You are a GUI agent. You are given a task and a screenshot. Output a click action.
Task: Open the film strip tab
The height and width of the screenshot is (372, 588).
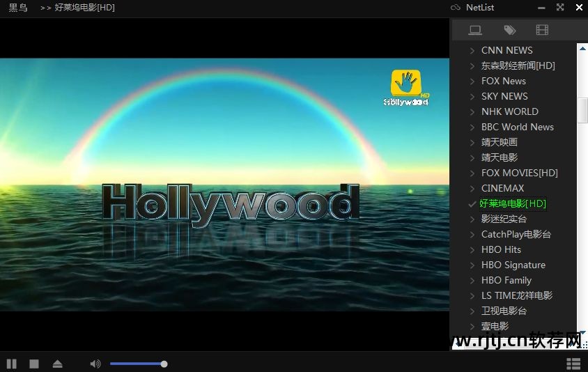click(x=542, y=30)
